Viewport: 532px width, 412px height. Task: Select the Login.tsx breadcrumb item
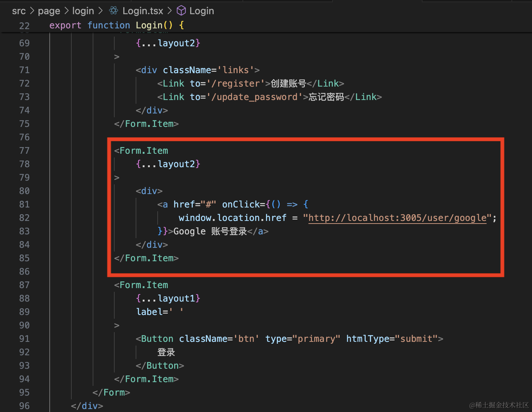[x=143, y=11]
